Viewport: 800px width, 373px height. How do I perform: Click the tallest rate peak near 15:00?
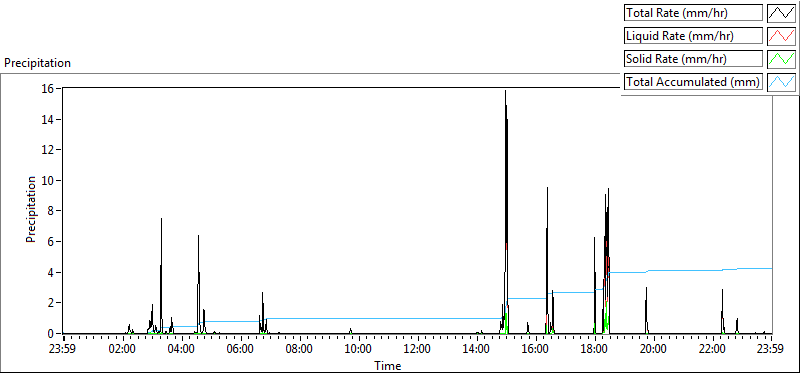[x=506, y=92]
